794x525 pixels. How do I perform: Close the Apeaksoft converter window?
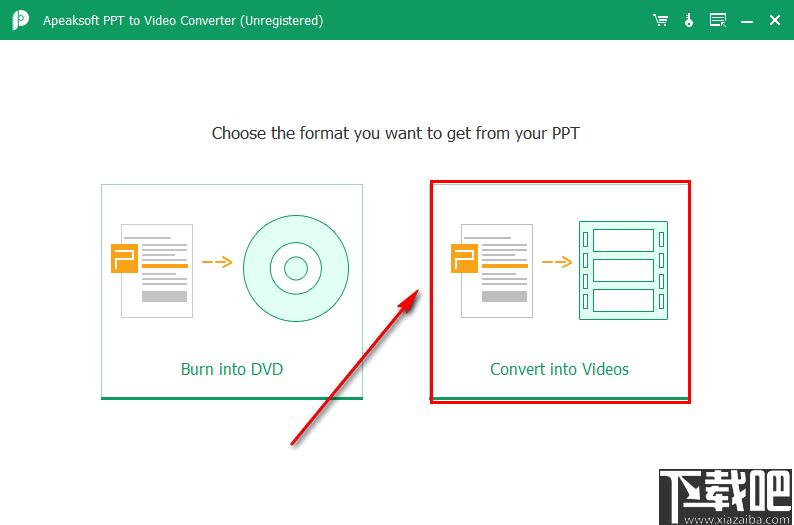[775, 20]
